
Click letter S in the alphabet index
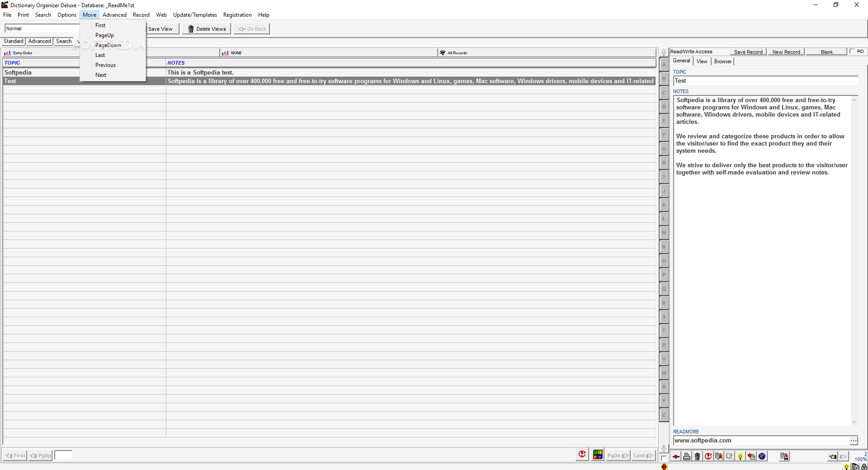[x=664, y=317]
